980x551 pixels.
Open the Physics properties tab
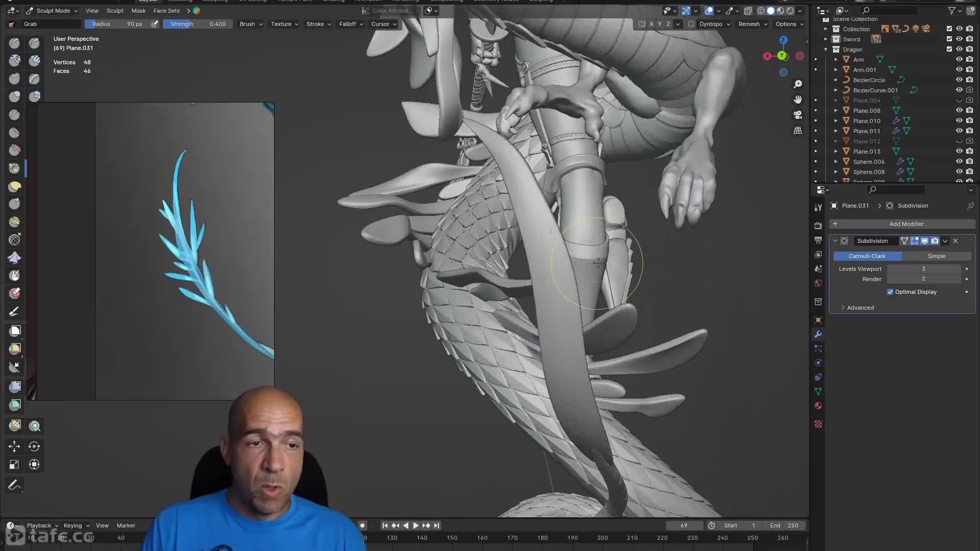point(818,363)
